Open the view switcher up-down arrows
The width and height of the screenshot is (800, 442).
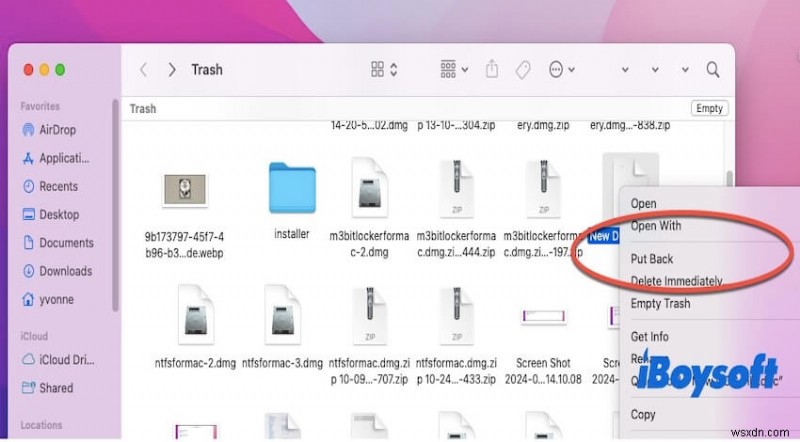[394, 69]
